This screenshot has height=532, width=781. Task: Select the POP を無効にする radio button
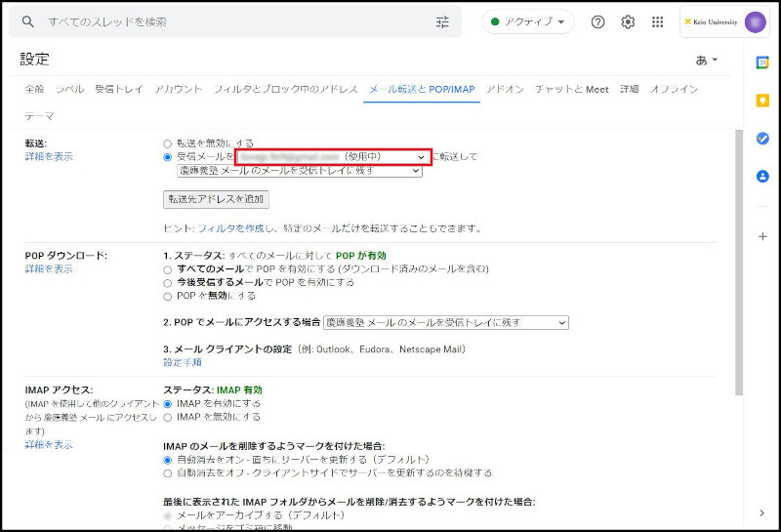(168, 296)
